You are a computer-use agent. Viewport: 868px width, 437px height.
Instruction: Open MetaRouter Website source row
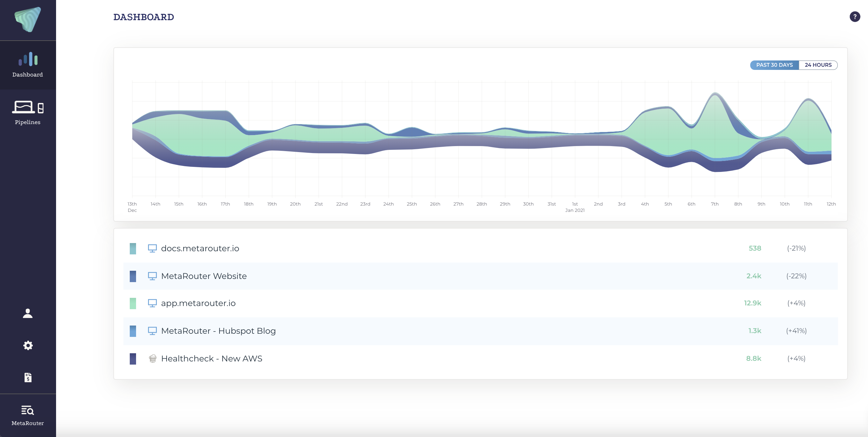point(481,276)
